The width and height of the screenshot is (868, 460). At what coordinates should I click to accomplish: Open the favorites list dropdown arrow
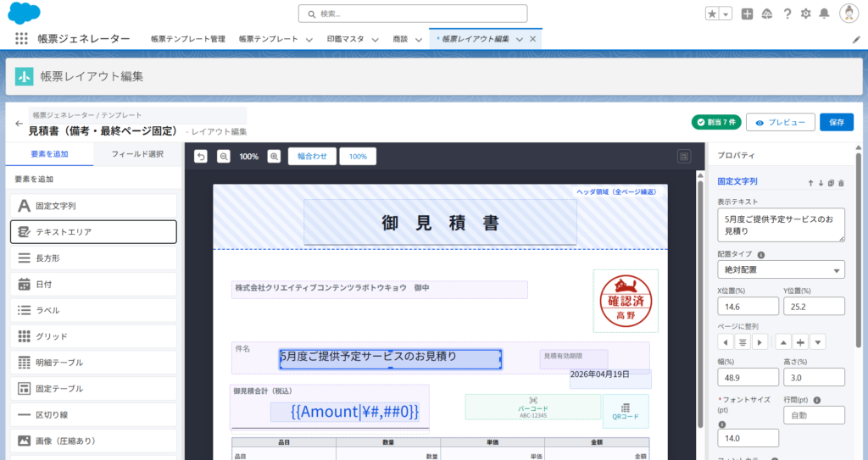pos(726,14)
